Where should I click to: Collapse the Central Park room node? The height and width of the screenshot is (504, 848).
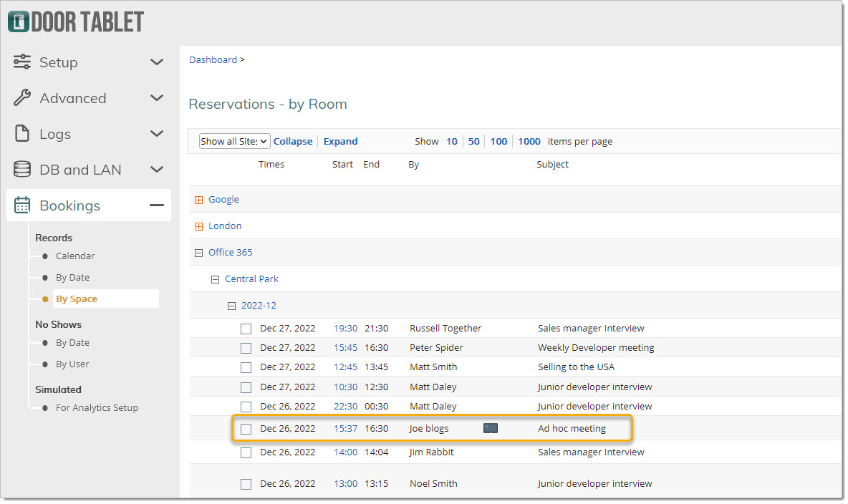pyautogui.click(x=216, y=280)
